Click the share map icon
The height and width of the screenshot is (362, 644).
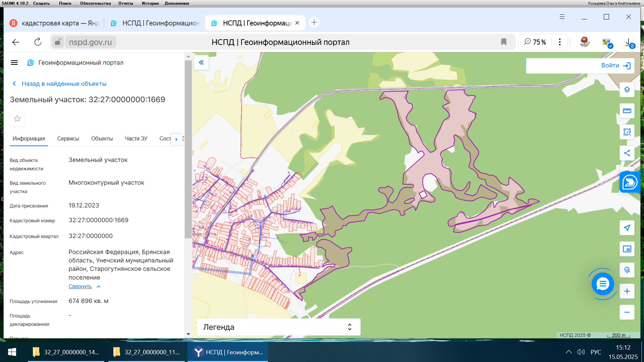[x=627, y=153]
